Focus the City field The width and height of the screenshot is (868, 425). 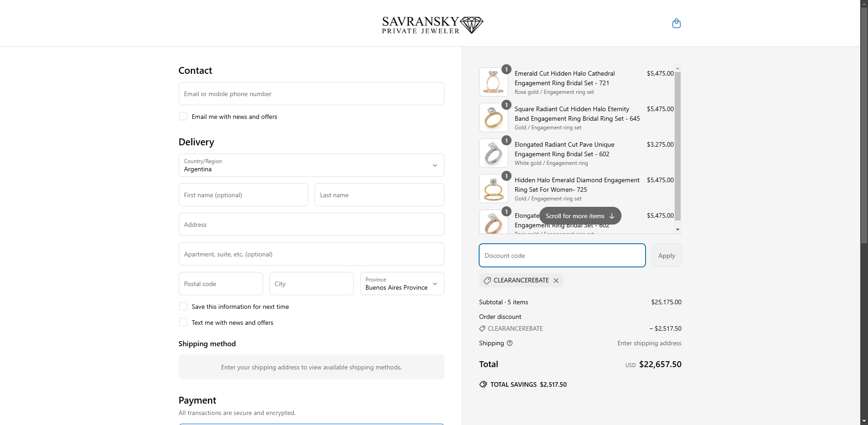tap(311, 284)
